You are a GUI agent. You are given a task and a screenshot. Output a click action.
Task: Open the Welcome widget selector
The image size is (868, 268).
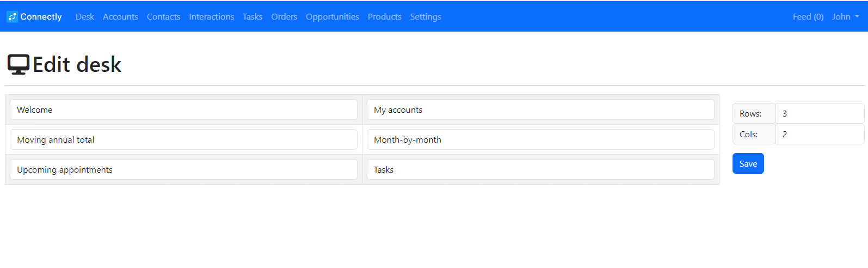pos(183,109)
